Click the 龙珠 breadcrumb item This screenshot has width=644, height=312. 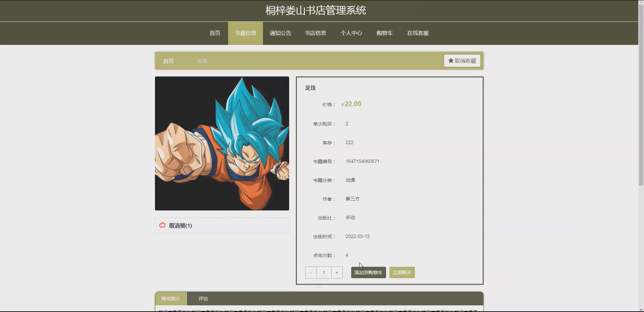tap(202, 61)
